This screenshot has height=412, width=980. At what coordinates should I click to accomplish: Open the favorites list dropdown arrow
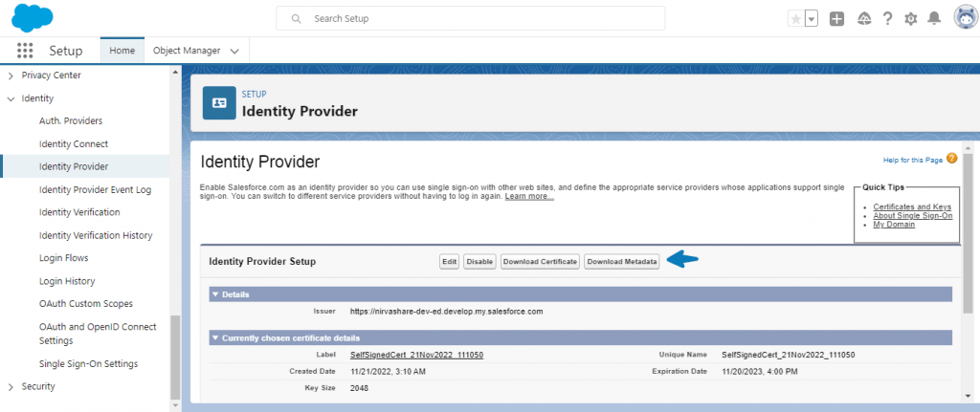tap(812, 18)
